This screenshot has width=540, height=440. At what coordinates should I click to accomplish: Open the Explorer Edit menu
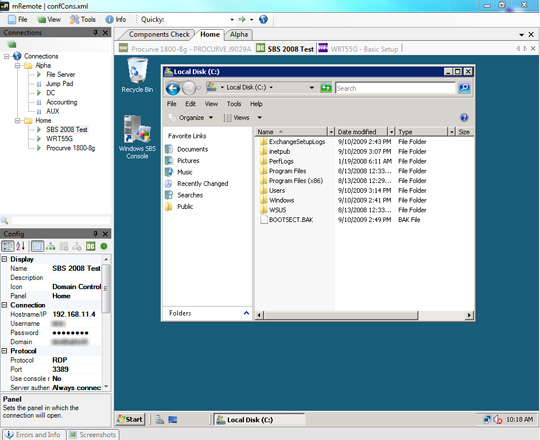tap(190, 104)
